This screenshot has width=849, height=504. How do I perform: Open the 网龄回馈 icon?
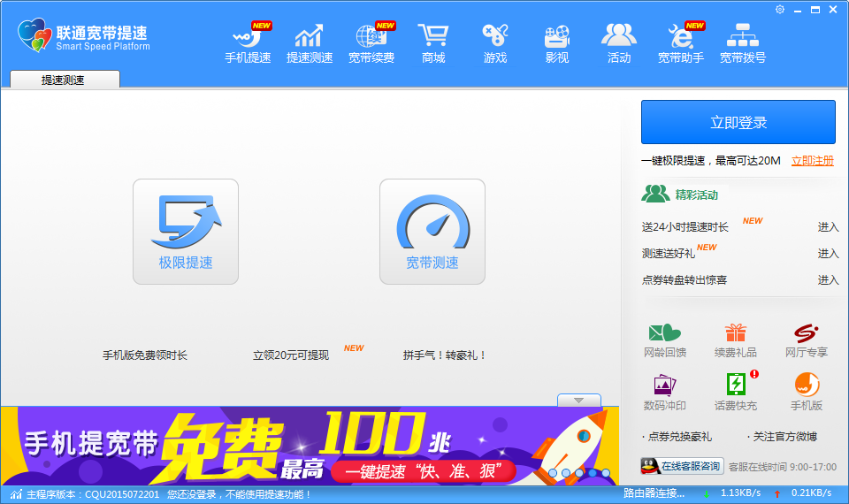[665, 340]
